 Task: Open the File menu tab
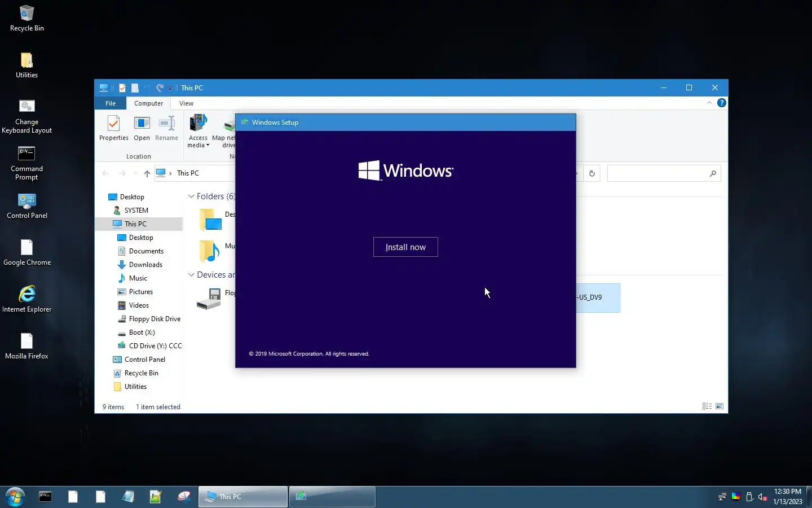(111, 103)
